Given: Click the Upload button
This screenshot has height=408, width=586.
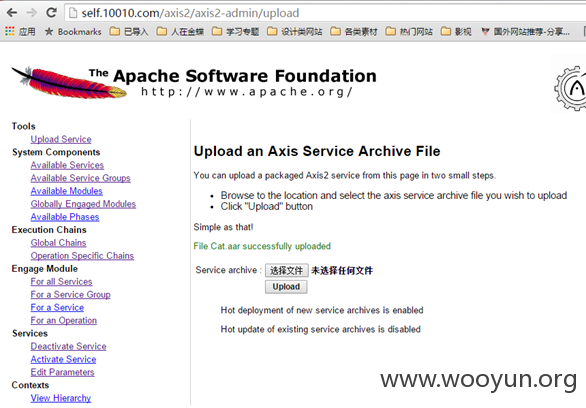Looking at the screenshot, I should [x=286, y=287].
